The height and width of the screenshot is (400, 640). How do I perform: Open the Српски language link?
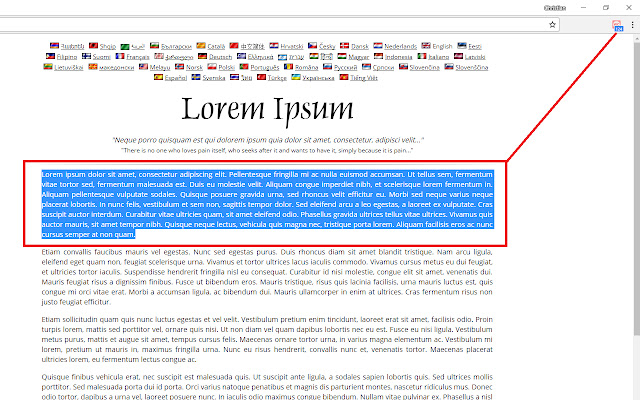[x=383, y=67]
